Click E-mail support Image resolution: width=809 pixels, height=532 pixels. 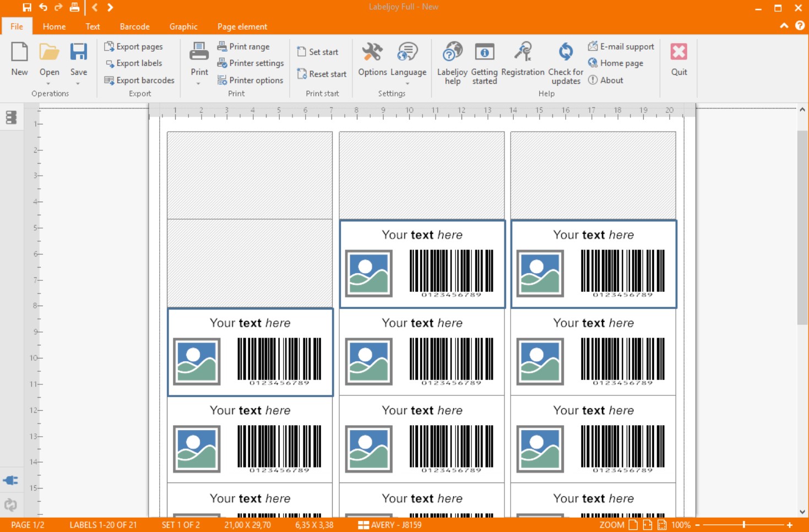621,47
